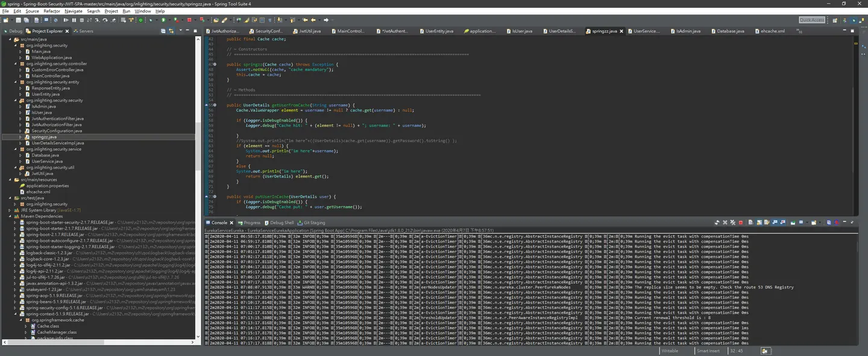Screen dimensions: 868x356
Task: Click Collapse All icon in Project Explorer
Action: click(x=163, y=31)
